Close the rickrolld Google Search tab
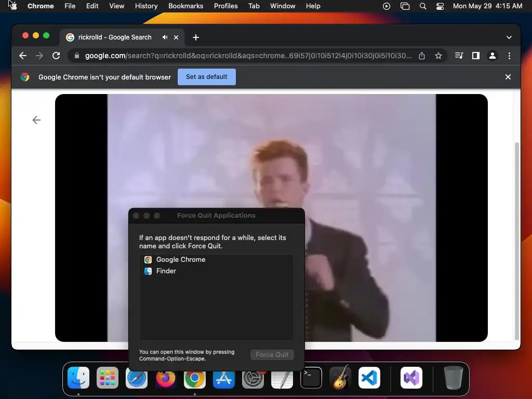 point(176,37)
